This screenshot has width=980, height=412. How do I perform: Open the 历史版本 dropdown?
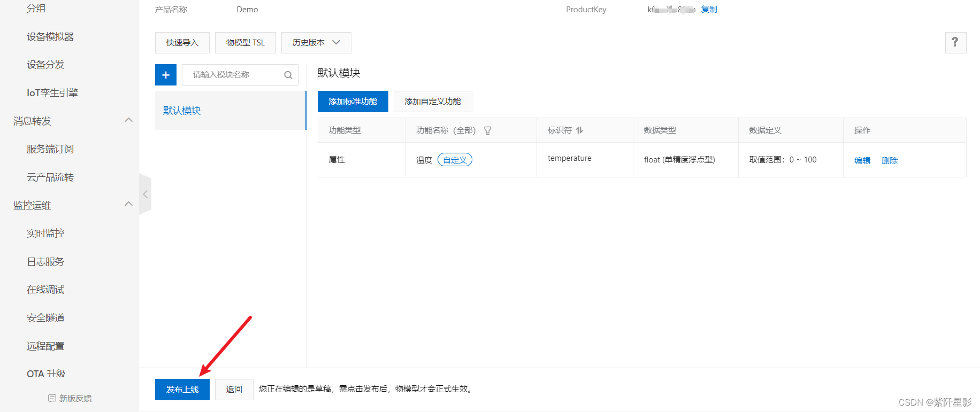point(316,43)
